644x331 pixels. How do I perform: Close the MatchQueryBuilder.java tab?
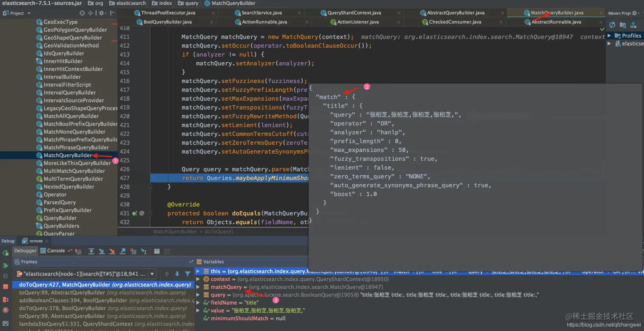[601, 13]
